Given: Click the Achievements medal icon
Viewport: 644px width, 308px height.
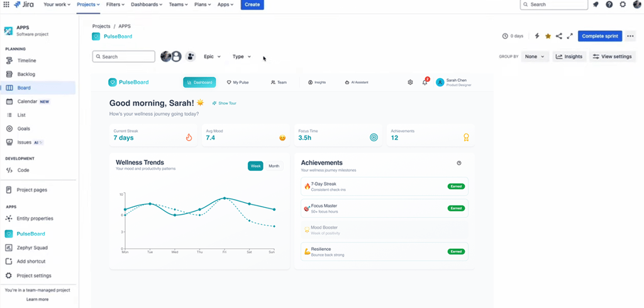Looking at the screenshot, I should point(466,138).
